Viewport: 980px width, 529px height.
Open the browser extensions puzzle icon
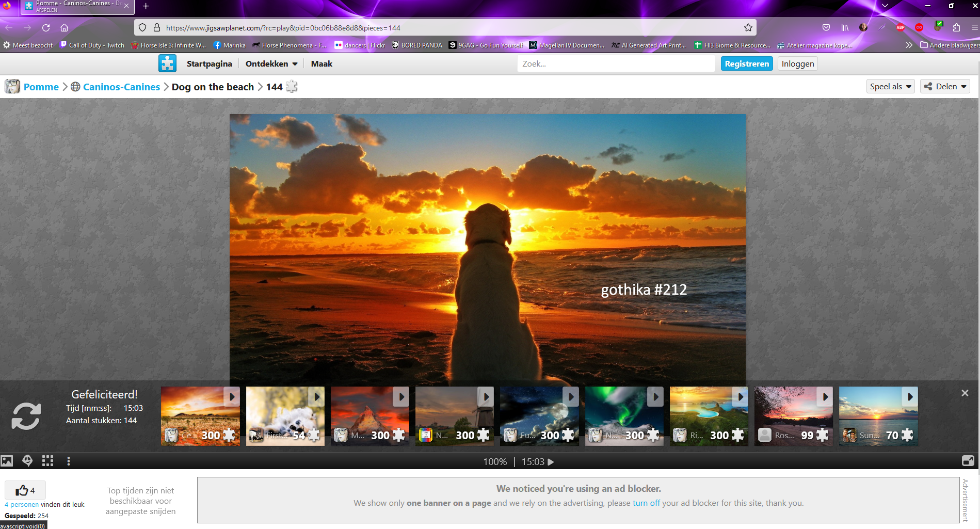point(956,28)
